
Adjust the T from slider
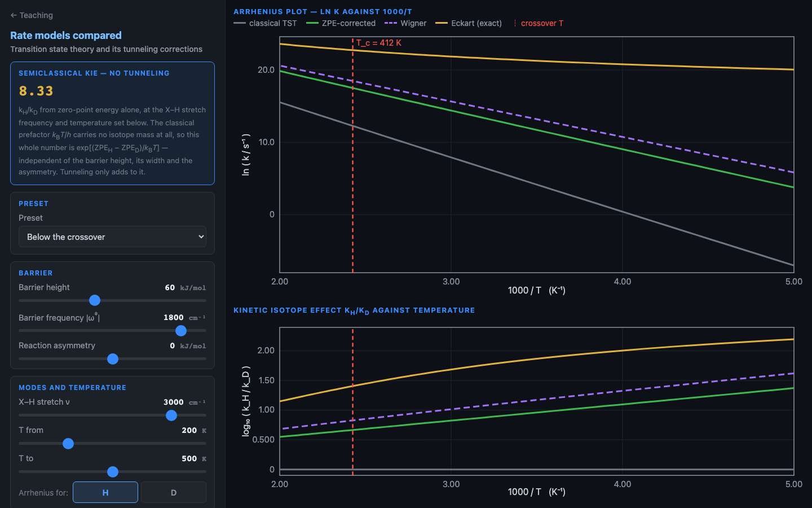click(112, 444)
